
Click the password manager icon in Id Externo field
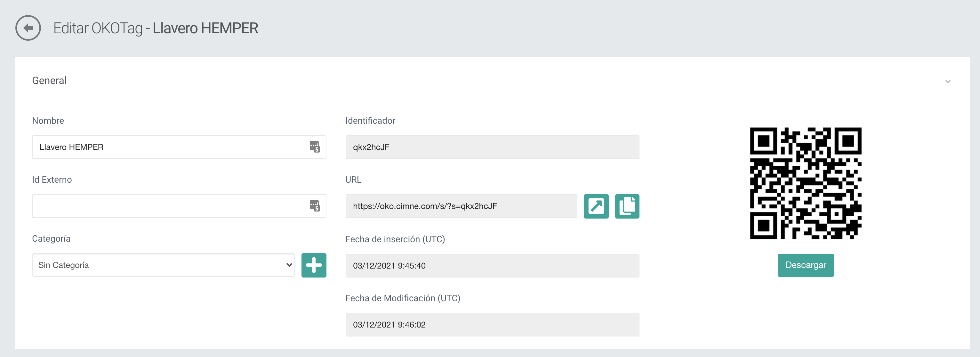pyautogui.click(x=315, y=206)
